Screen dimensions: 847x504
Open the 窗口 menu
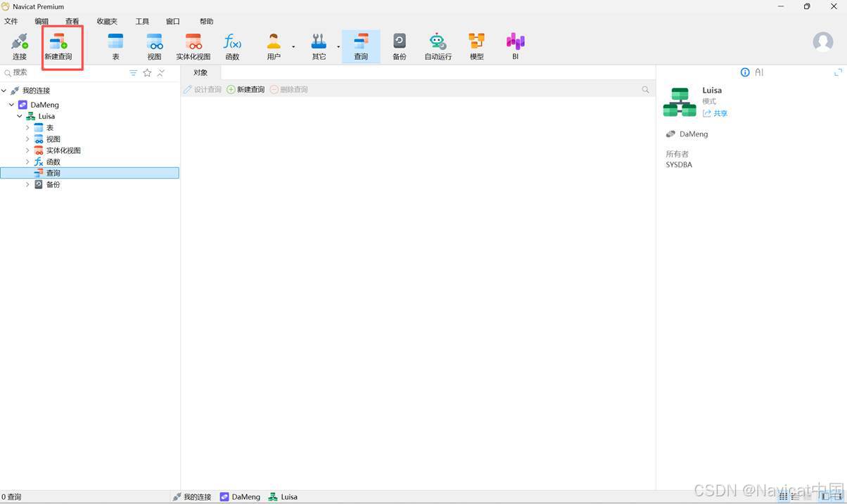click(173, 22)
